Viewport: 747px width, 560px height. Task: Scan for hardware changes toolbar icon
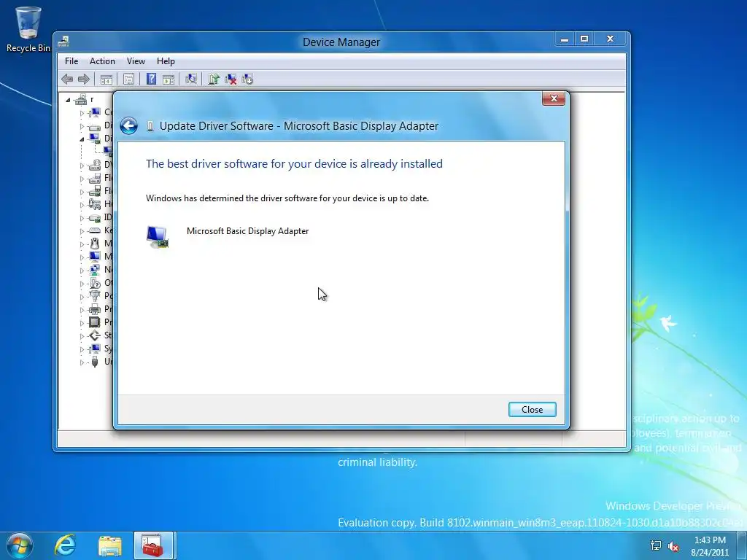(191, 79)
